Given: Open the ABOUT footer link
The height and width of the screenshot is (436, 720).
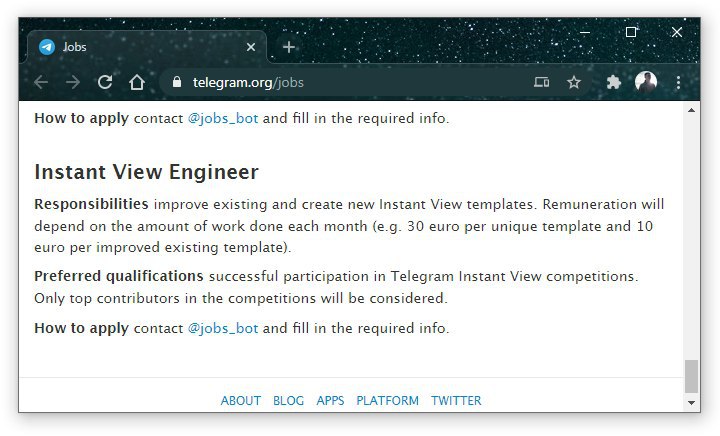Looking at the screenshot, I should (241, 401).
